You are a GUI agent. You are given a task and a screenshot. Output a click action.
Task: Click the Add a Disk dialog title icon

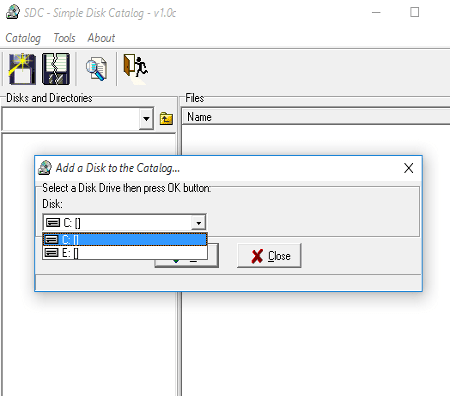click(45, 168)
